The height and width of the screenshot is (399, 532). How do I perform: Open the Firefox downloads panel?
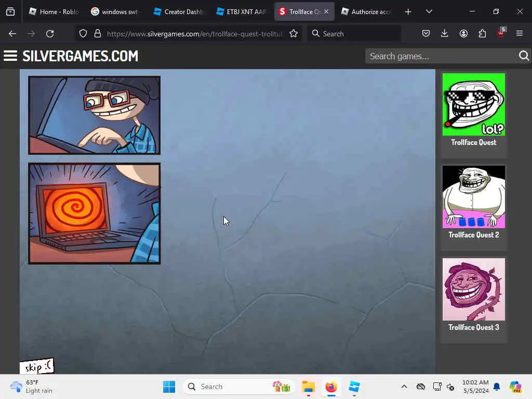pos(445,33)
